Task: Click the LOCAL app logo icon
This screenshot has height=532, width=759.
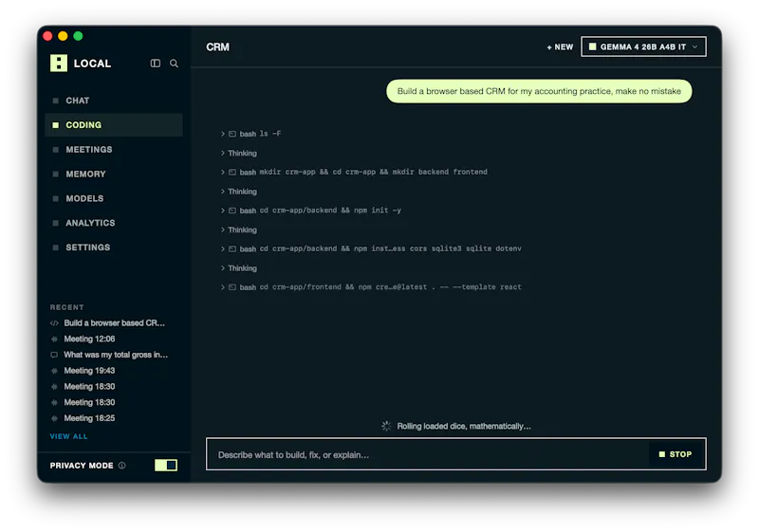Action: point(59,63)
